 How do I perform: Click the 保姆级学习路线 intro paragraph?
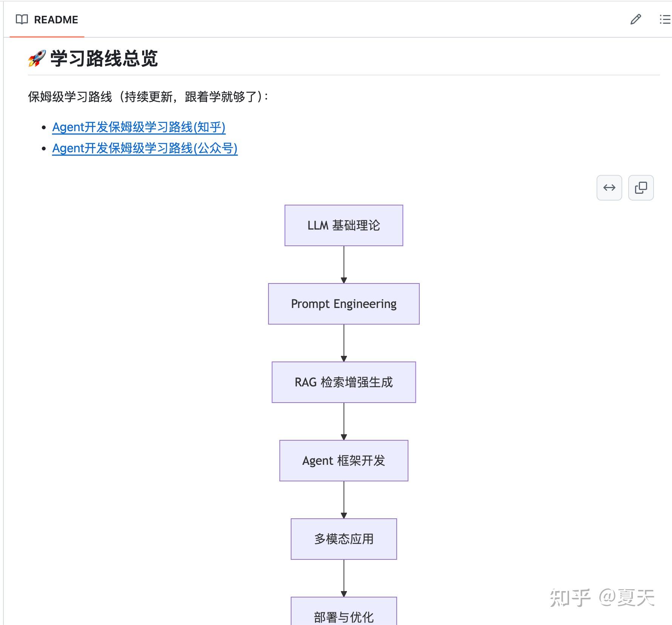click(148, 97)
